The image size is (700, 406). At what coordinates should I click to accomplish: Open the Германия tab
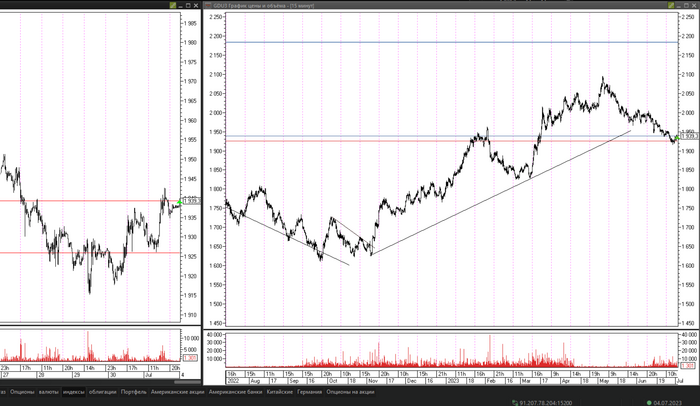coord(309,392)
